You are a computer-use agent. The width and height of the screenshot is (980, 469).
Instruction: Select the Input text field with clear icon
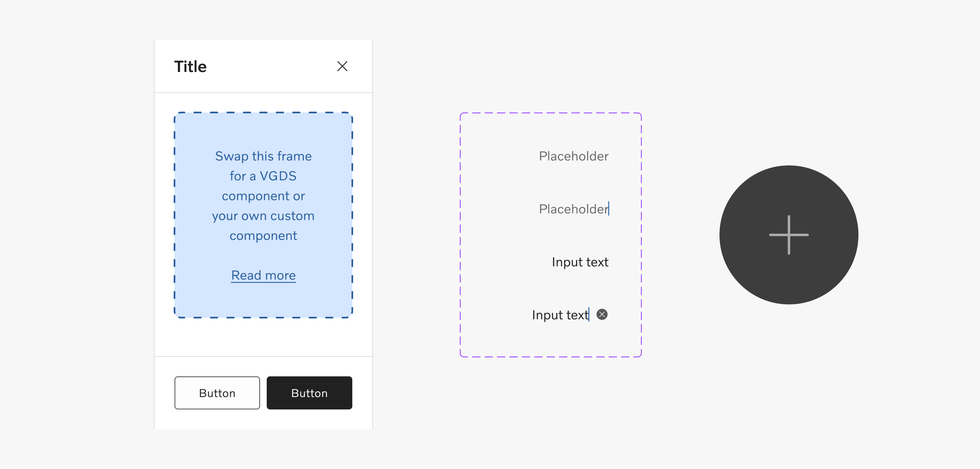[x=560, y=314]
